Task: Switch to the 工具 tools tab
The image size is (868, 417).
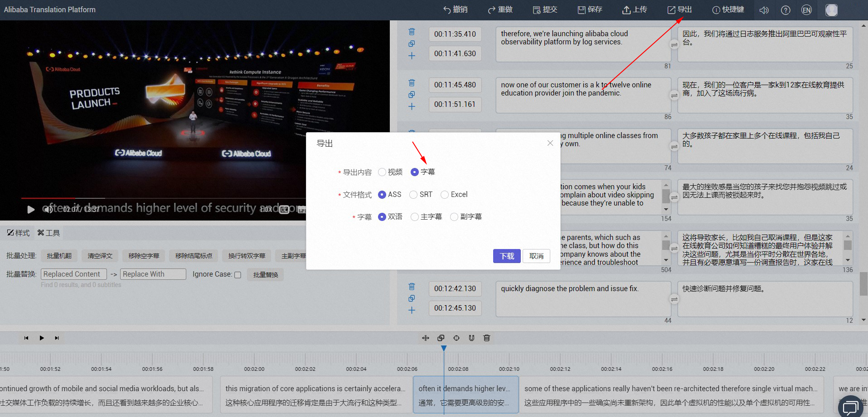Action: tap(49, 233)
